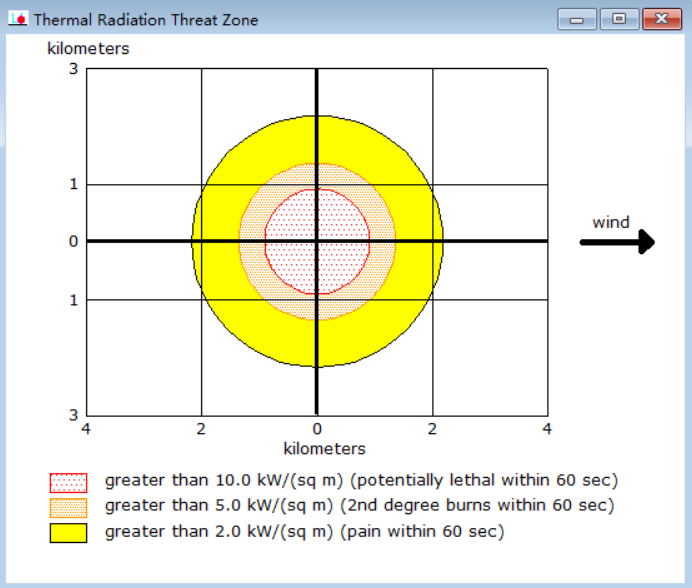Click the orange 5.0 kW legend swatch

68,508
